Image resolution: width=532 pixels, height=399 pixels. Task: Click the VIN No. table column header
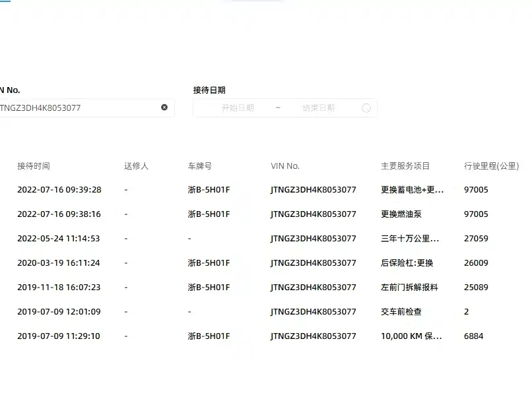(x=285, y=166)
